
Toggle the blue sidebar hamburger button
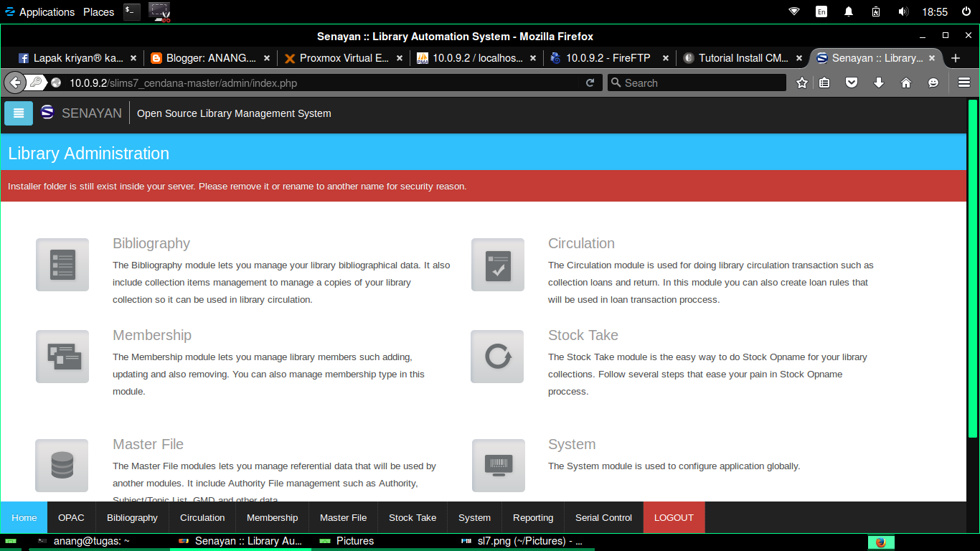(x=18, y=113)
